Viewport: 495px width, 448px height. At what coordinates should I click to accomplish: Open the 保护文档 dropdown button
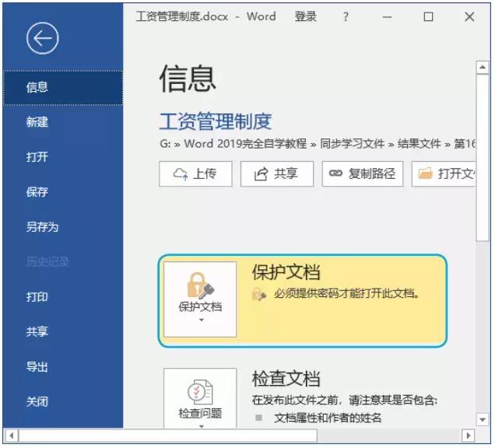click(200, 299)
